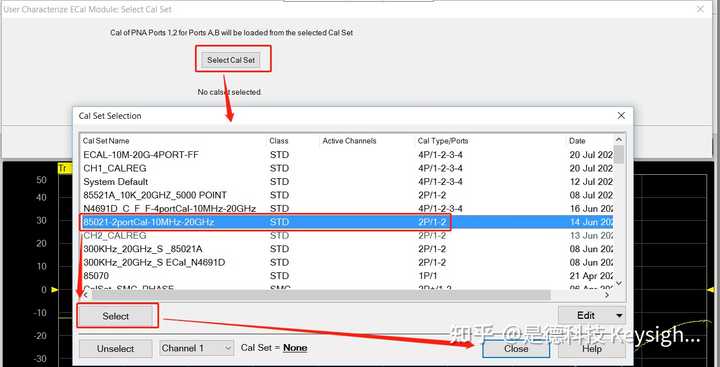Click the Class column header
The width and height of the screenshot is (720, 367).
279,141
